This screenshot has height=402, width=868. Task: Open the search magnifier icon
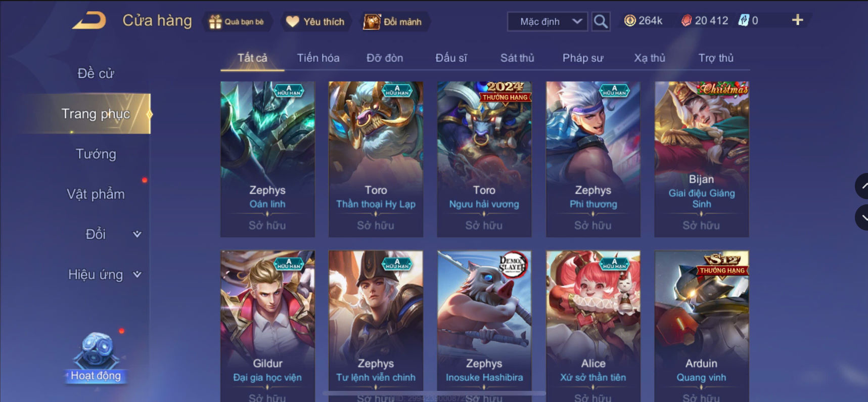coord(601,22)
